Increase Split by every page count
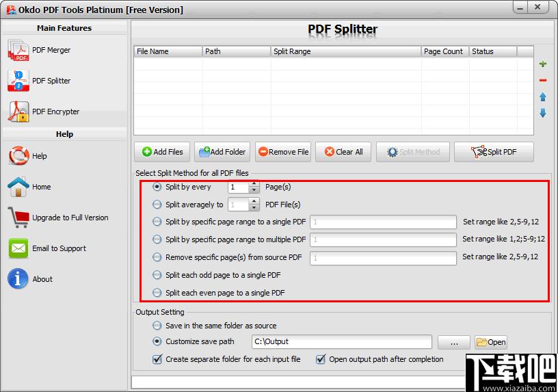Image resolution: width=558 pixels, height=392 pixels. pyautogui.click(x=254, y=184)
